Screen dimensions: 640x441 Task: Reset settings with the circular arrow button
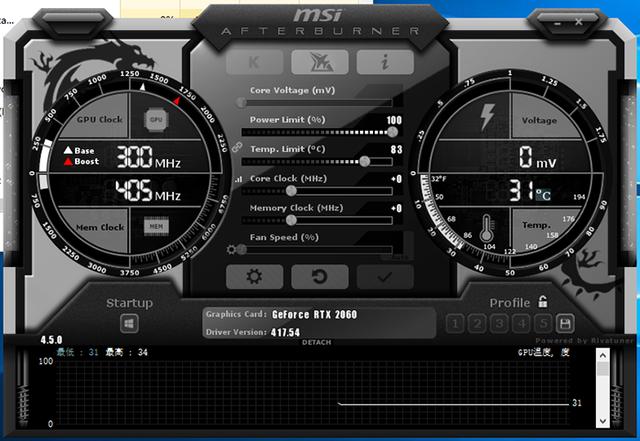point(320,276)
